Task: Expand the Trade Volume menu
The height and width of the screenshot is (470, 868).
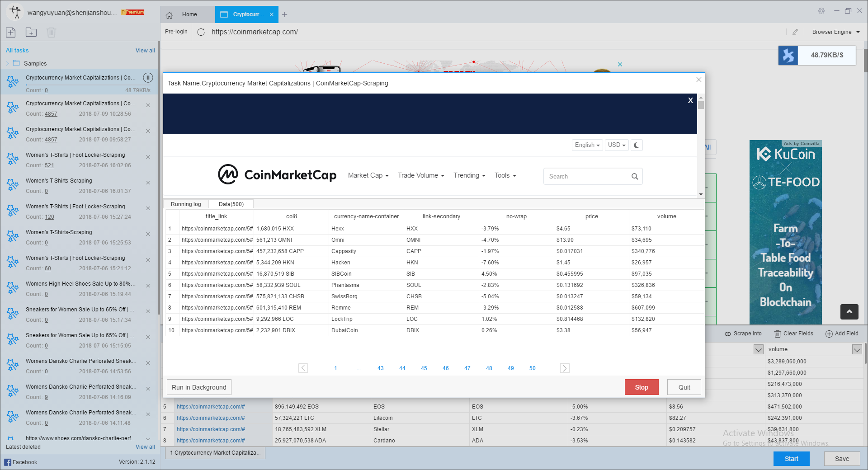Action: pyautogui.click(x=421, y=175)
